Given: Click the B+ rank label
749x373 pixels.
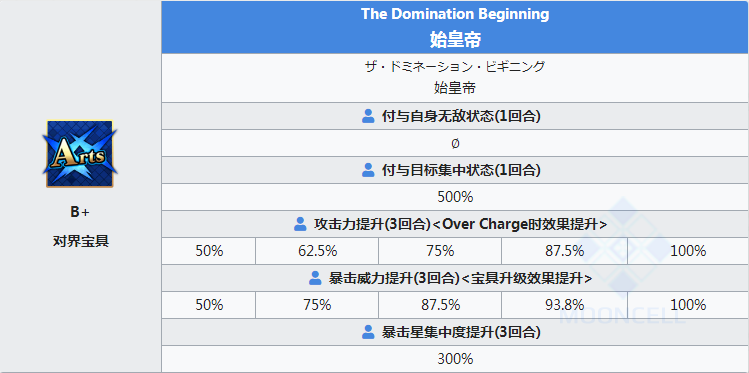Looking at the screenshot, I should point(80,212).
